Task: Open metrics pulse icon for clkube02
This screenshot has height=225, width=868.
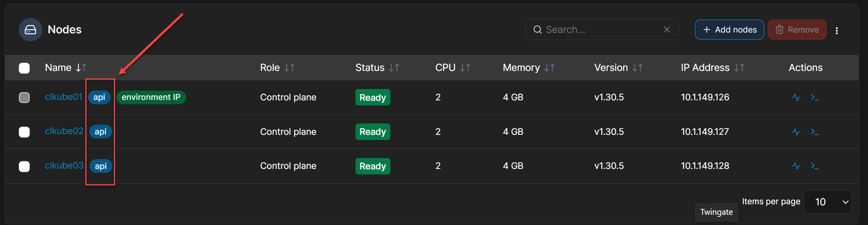Action: [x=796, y=132]
